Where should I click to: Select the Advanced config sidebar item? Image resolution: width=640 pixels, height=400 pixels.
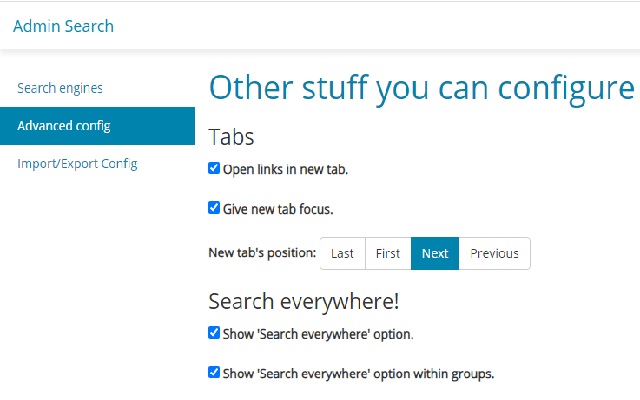(x=97, y=126)
